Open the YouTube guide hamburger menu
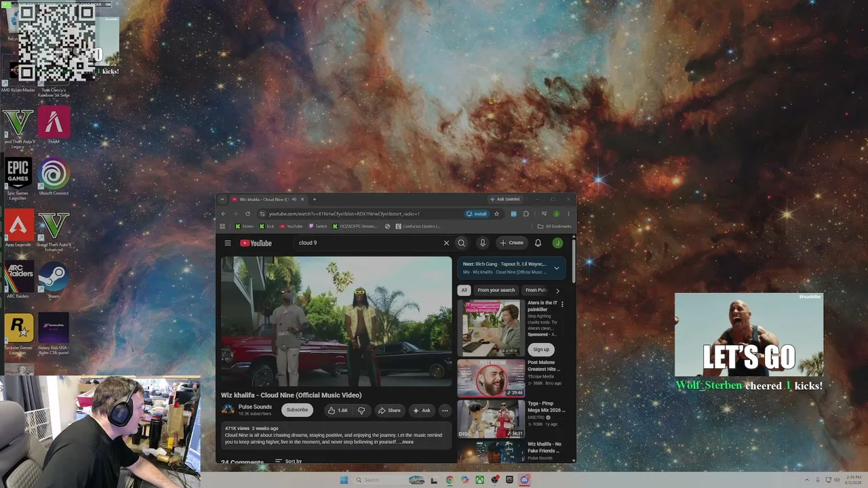 pyautogui.click(x=228, y=243)
